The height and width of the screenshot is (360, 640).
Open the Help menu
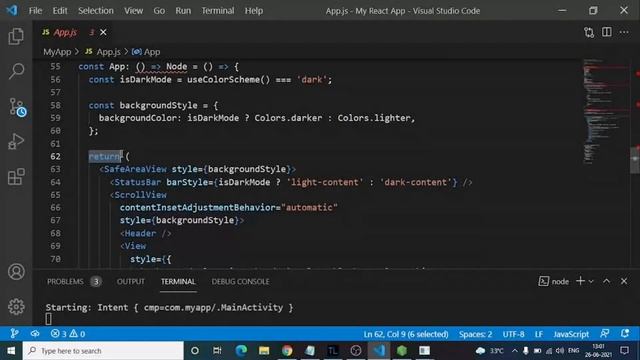(x=254, y=11)
